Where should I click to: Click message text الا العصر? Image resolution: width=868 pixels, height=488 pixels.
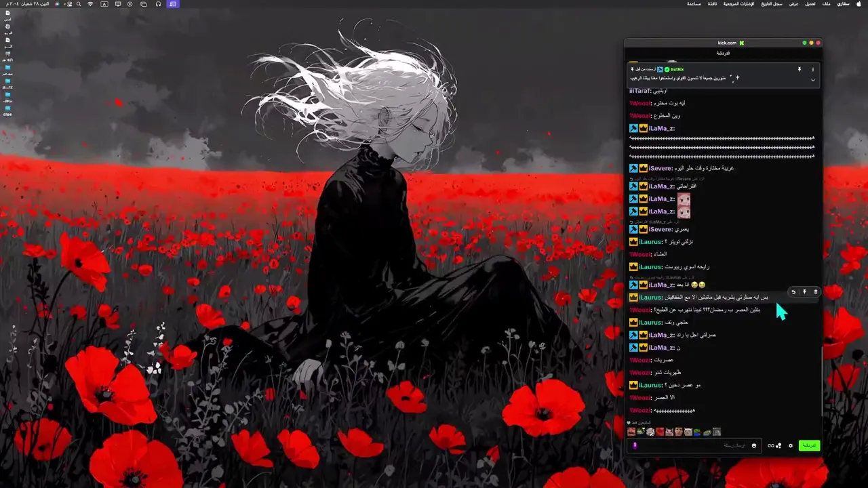click(663, 398)
